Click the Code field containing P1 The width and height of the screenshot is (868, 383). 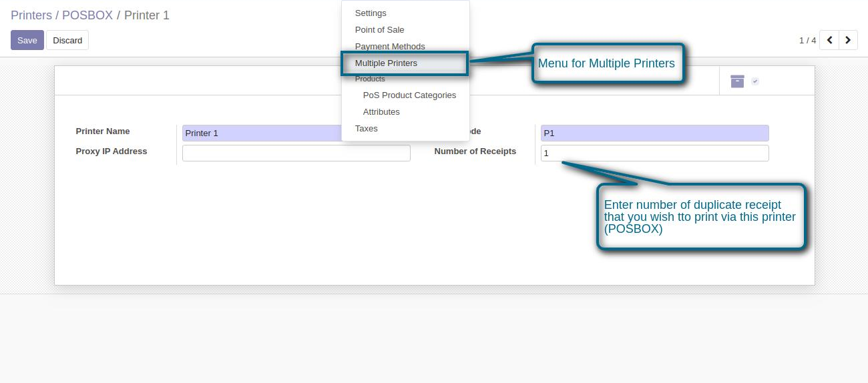pos(654,133)
